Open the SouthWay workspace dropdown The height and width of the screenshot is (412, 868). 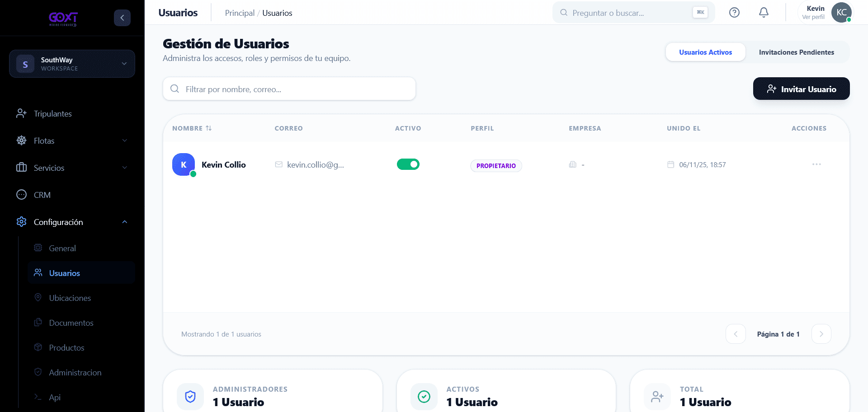click(72, 64)
